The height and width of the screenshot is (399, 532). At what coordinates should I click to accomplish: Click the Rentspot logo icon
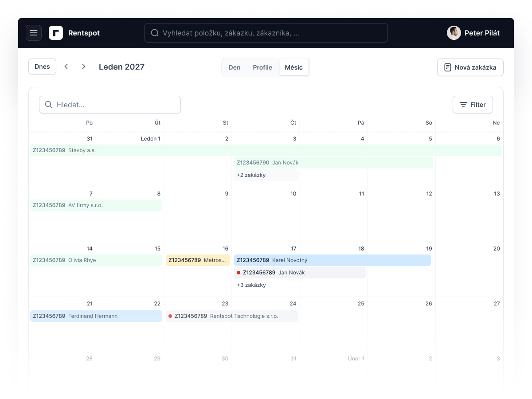56,33
